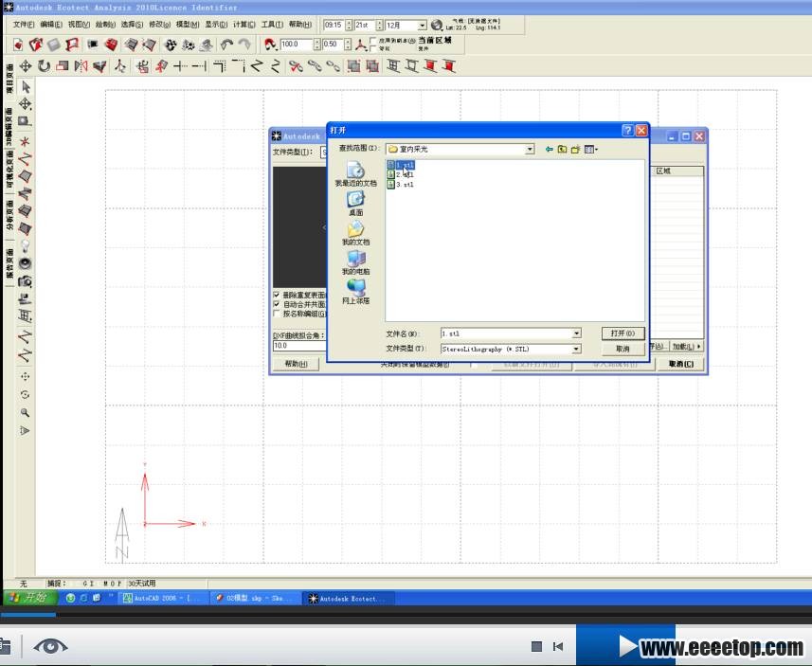Open the 编辑(E) menu

[51, 25]
